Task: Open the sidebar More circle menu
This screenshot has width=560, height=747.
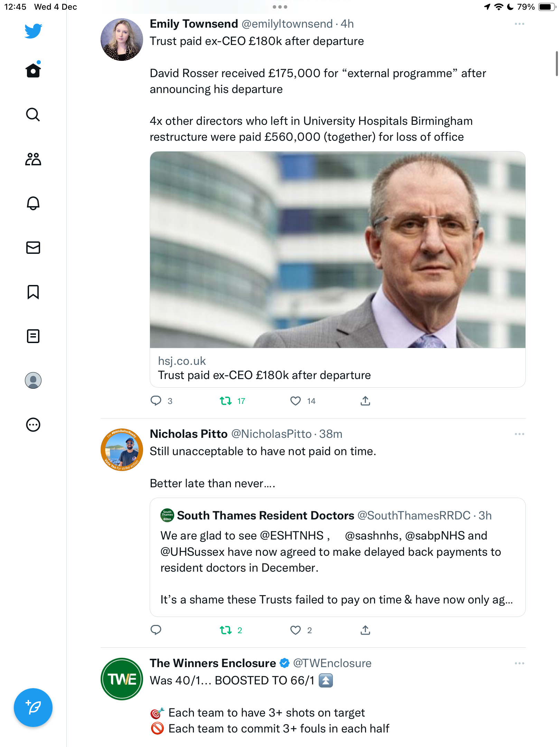Action: point(33,425)
